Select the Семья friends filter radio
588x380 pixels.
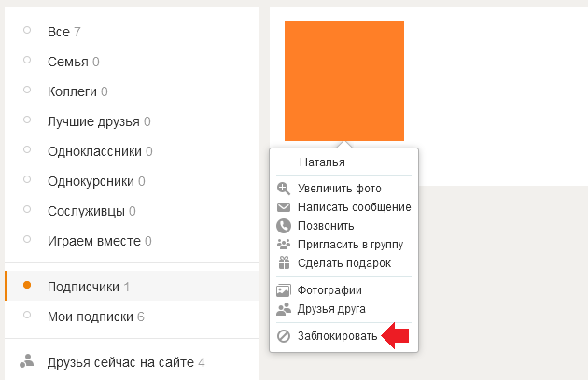coord(27,60)
